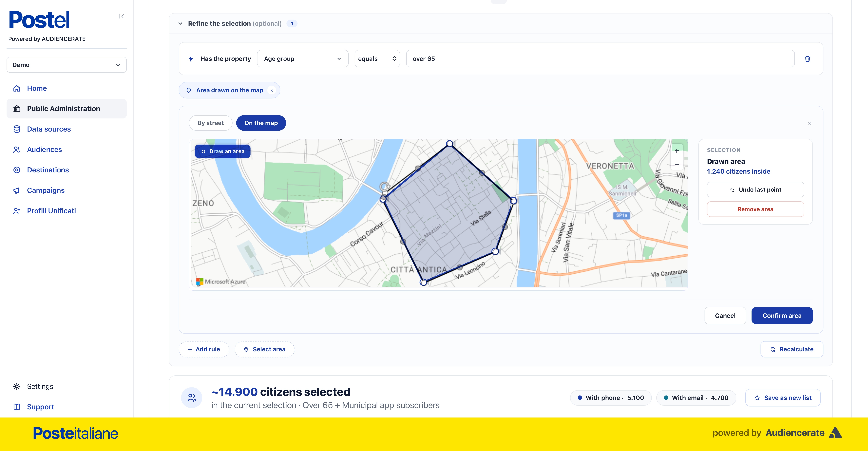Click the Support book icon

tap(17, 407)
